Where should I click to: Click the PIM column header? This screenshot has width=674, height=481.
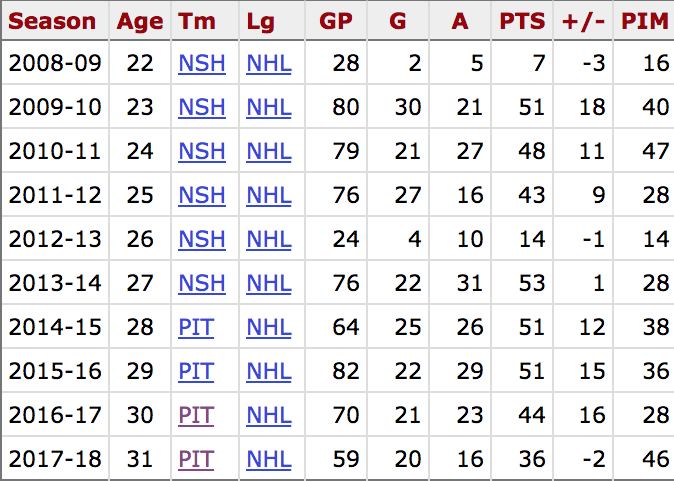(x=645, y=21)
